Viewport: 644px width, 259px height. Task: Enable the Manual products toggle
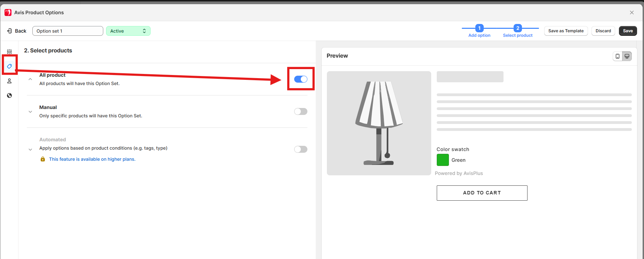point(301,111)
